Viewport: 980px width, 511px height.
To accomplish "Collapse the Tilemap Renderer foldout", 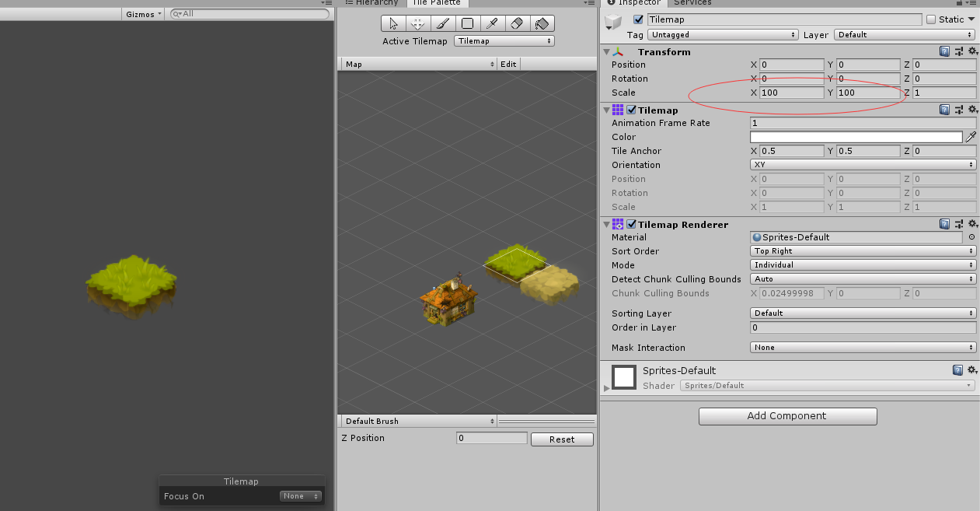I will click(x=606, y=225).
